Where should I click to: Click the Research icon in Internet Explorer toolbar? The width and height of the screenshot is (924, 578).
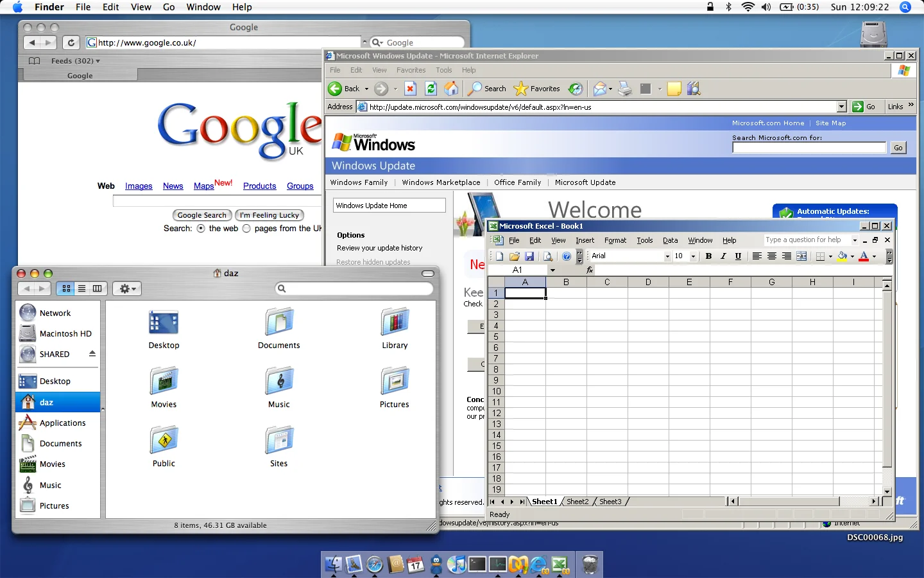pyautogui.click(x=694, y=89)
